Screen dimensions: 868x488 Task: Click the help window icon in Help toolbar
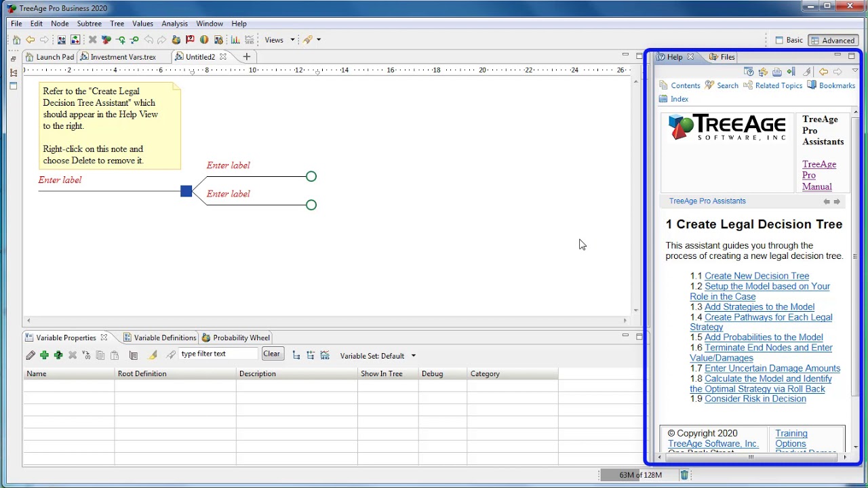(x=749, y=72)
